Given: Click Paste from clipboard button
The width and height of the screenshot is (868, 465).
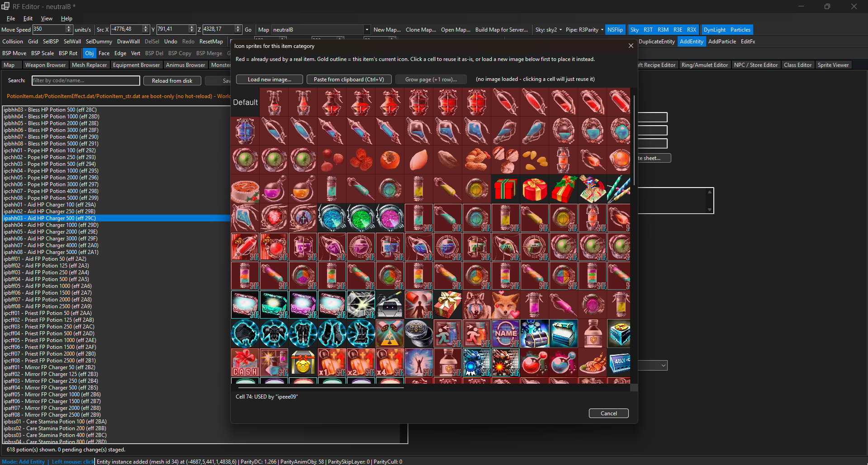Looking at the screenshot, I should click(x=349, y=80).
